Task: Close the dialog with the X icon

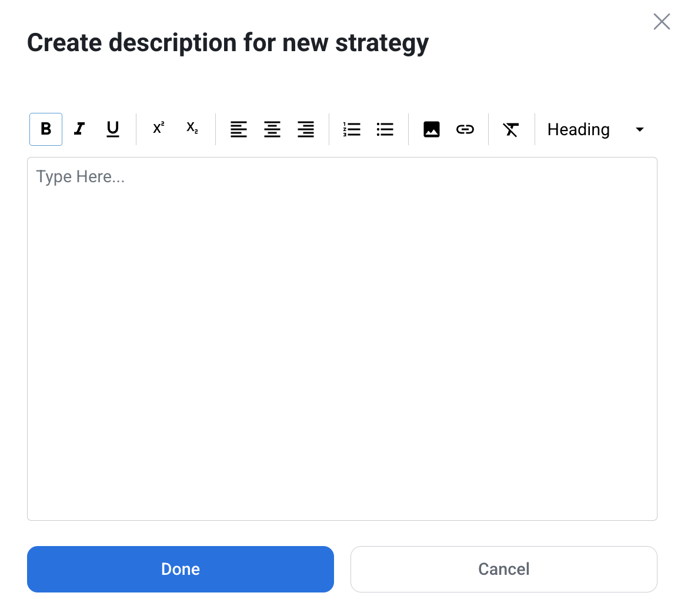Action: click(662, 22)
